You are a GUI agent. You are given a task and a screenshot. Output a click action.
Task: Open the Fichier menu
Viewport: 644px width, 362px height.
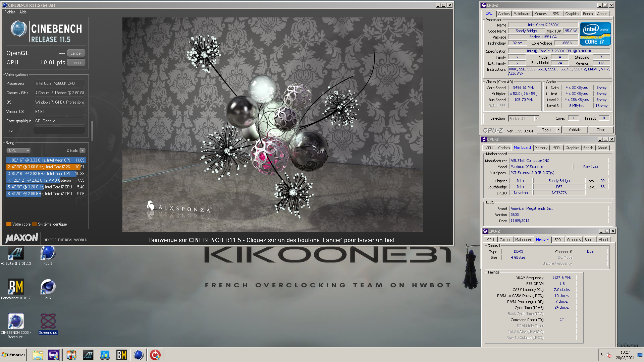coord(10,12)
